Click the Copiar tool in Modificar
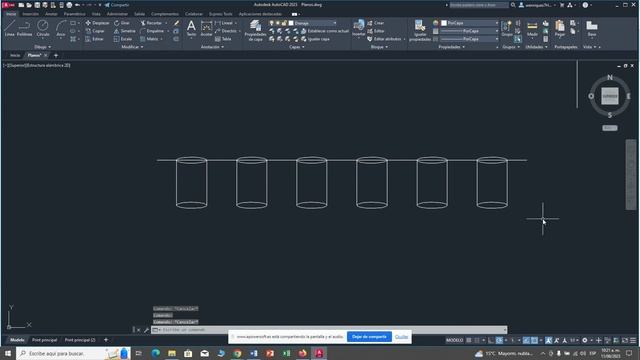 (95, 31)
